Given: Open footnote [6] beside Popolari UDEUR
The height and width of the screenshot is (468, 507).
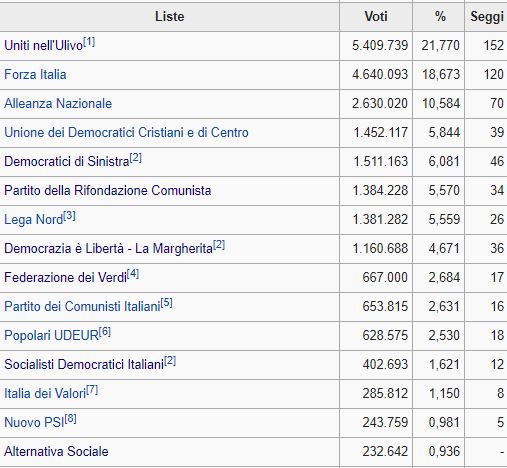Looking at the screenshot, I should pyautogui.click(x=105, y=332).
